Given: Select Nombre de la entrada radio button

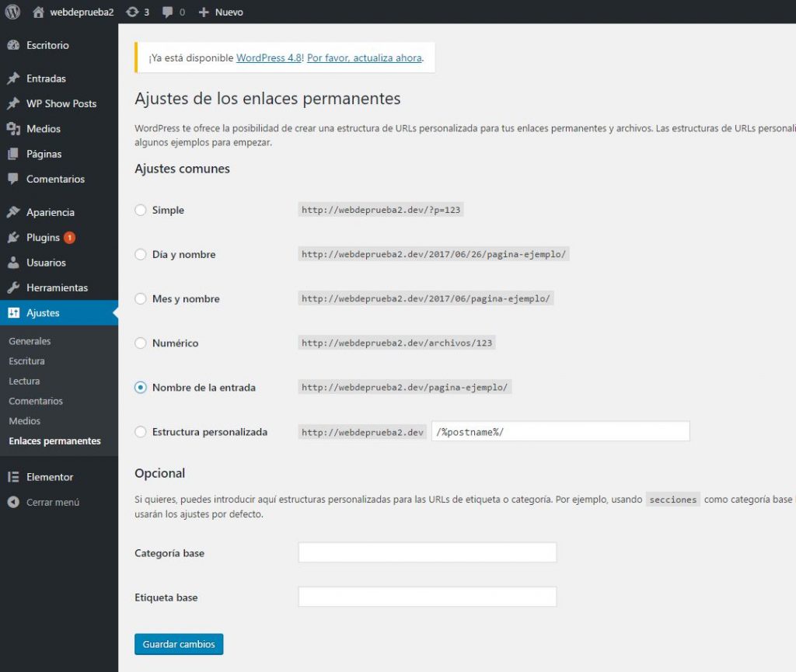Looking at the screenshot, I should [x=141, y=388].
